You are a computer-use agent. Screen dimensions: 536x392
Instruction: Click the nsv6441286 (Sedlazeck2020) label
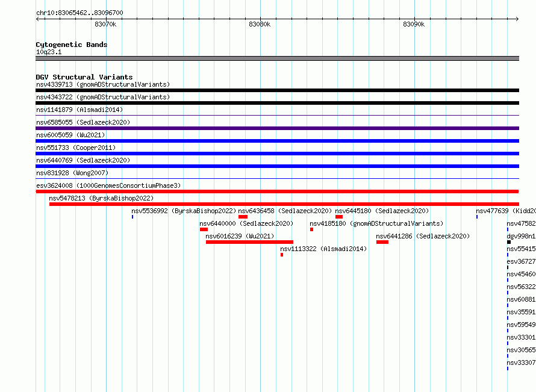tap(423, 236)
